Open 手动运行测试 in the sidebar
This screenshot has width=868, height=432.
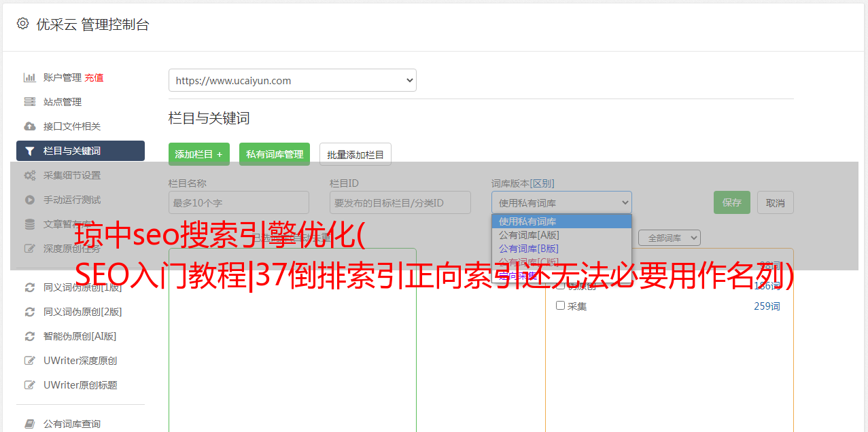pyautogui.click(x=72, y=200)
